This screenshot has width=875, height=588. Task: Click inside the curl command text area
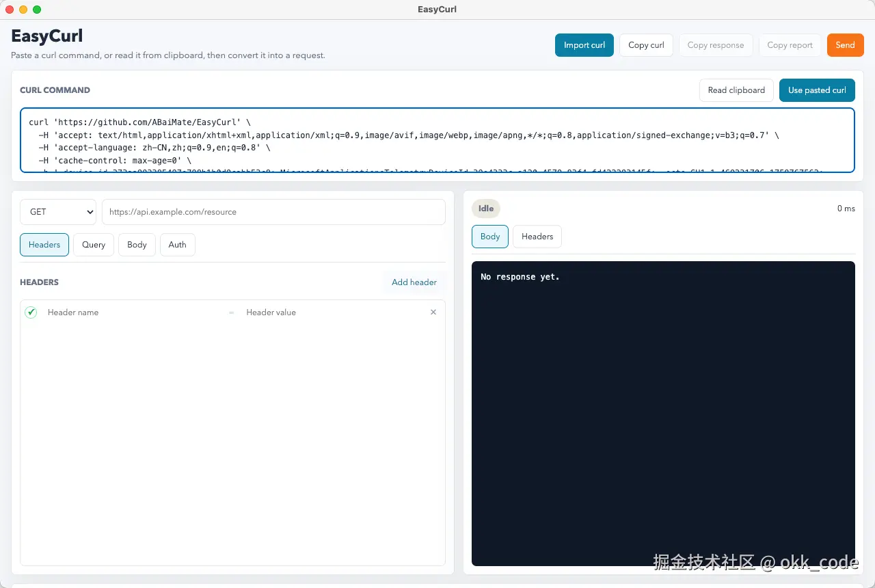click(437, 140)
